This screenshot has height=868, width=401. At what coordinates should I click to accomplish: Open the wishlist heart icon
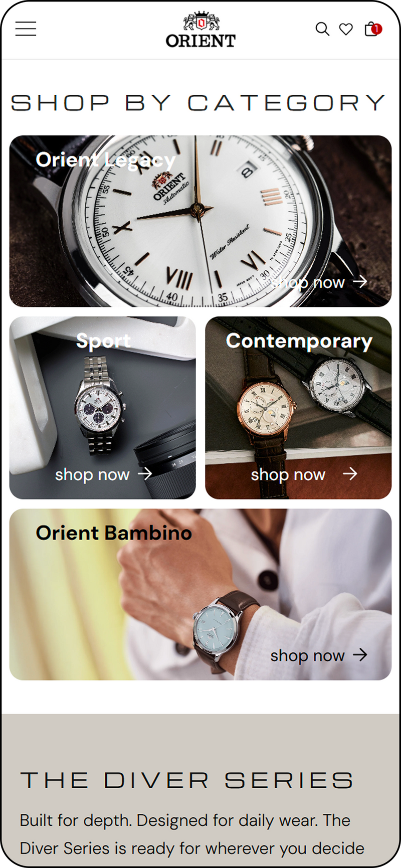(x=346, y=29)
